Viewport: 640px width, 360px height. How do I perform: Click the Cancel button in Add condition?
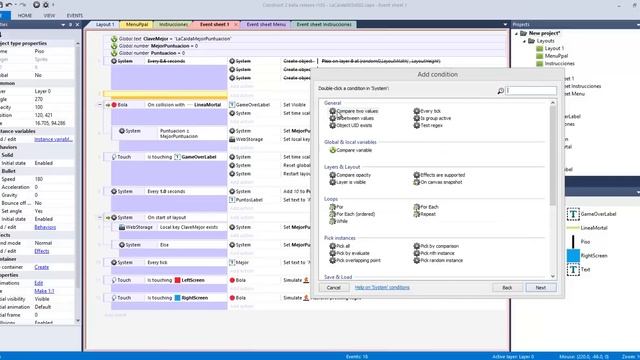[333, 288]
